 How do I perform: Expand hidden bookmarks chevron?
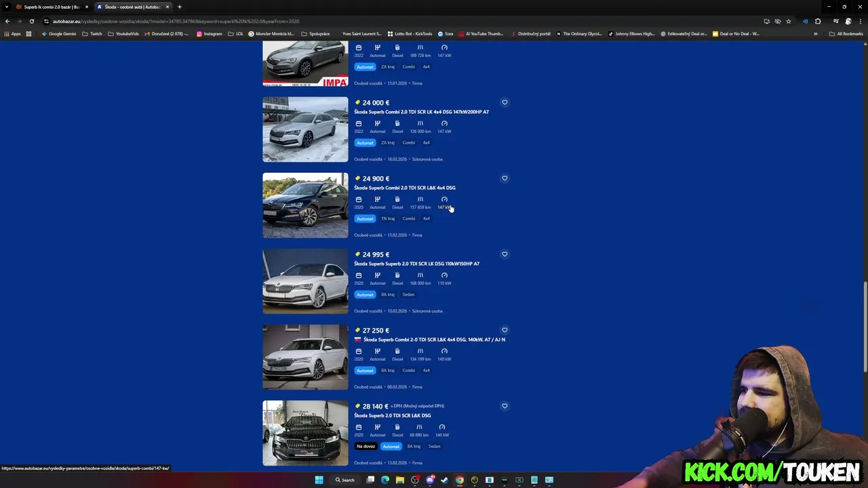tap(816, 33)
